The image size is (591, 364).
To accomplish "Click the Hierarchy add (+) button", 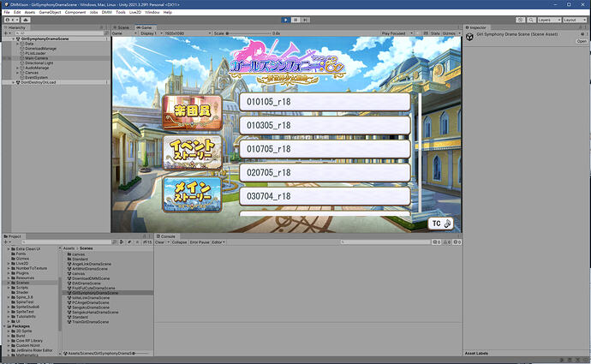I will [x=6, y=33].
